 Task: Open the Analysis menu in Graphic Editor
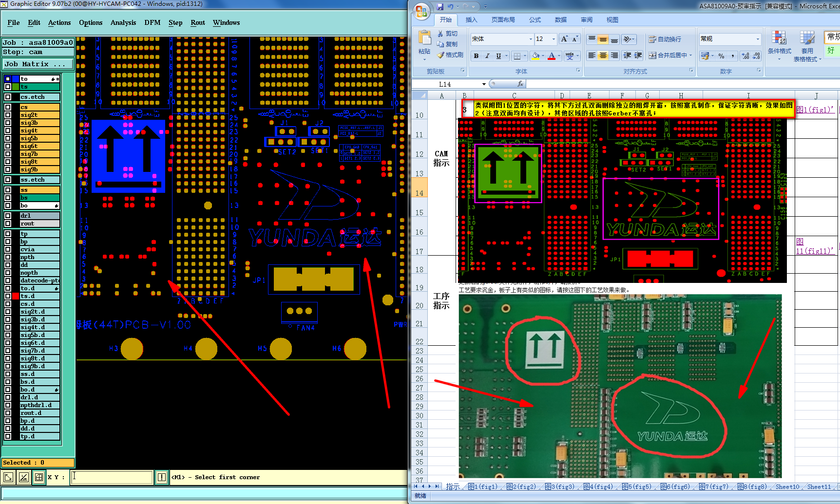point(123,22)
